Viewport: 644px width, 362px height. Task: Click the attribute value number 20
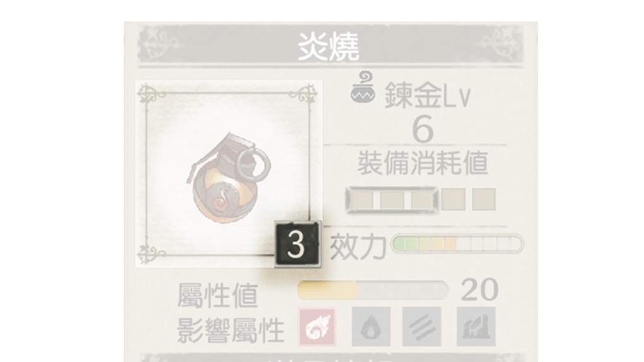pos(480,289)
